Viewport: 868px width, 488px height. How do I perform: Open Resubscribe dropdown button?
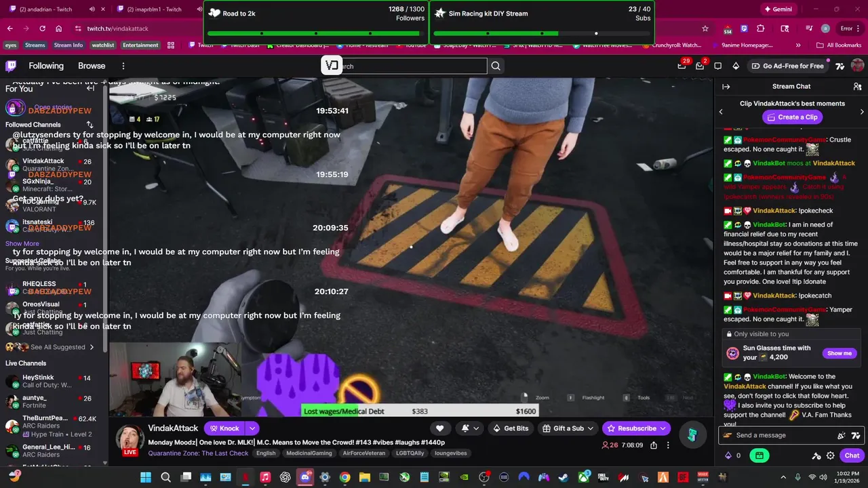(x=636, y=428)
